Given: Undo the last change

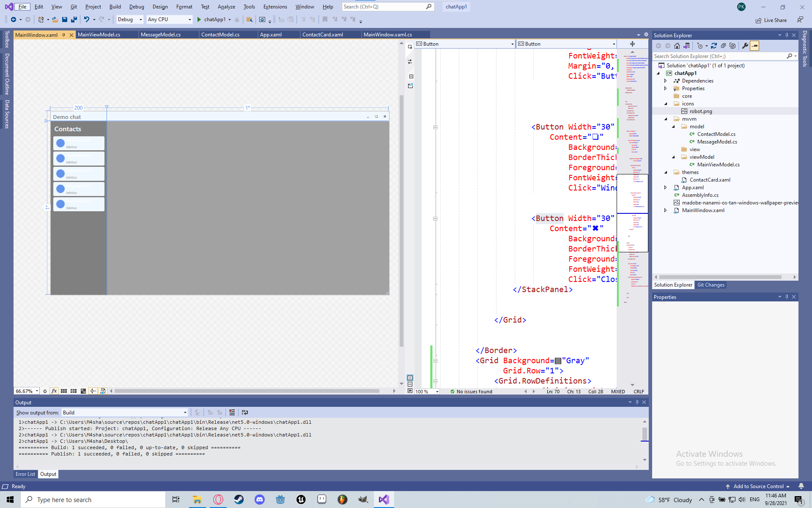Looking at the screenshot, I should [86, 19].
